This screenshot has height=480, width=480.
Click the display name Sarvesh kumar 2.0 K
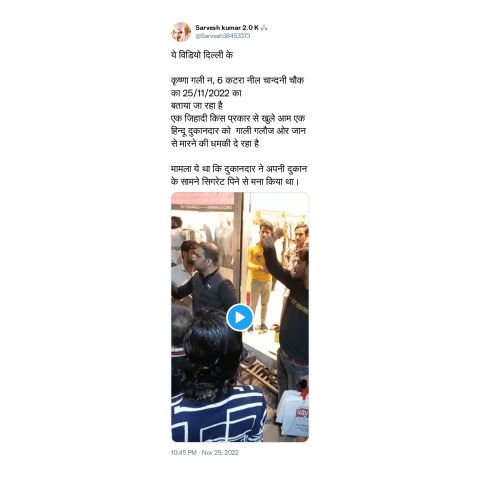[227, 27]
